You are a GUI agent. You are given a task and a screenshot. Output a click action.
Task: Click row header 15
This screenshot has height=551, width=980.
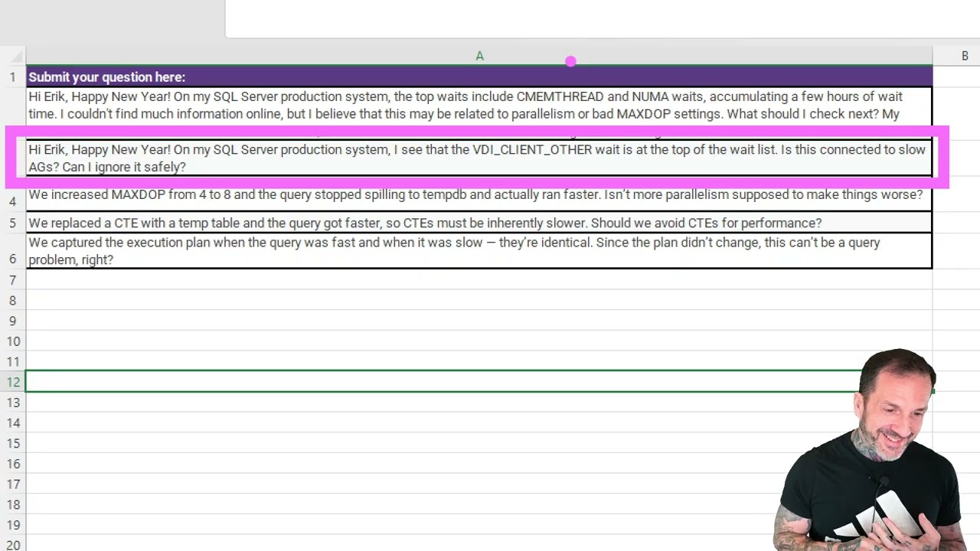point(13,443)
